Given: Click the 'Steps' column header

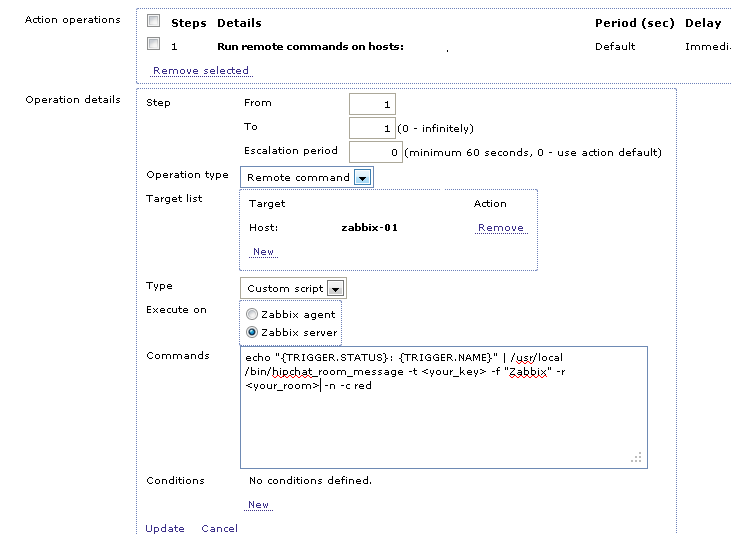Looking at the screenshot, I should (x=189, y=23).
